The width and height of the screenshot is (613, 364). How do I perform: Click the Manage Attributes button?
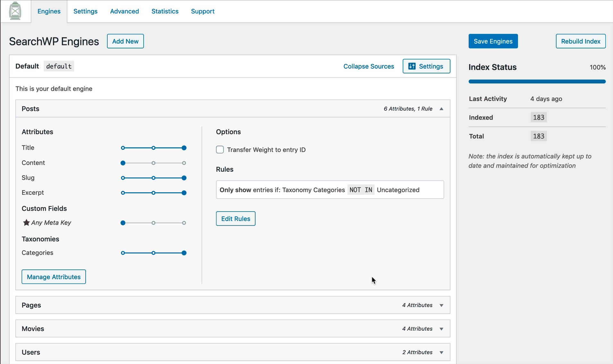(54, 277)
